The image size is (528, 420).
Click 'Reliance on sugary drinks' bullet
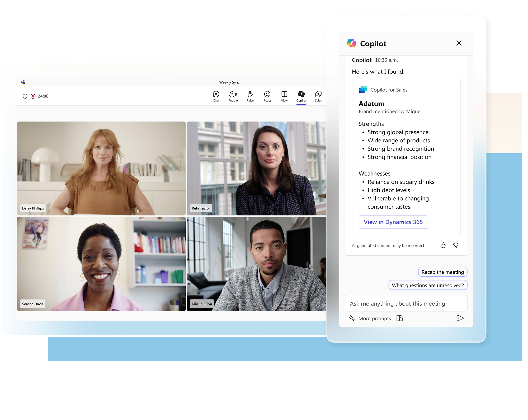pyautogui.click(x=401, y=182)
